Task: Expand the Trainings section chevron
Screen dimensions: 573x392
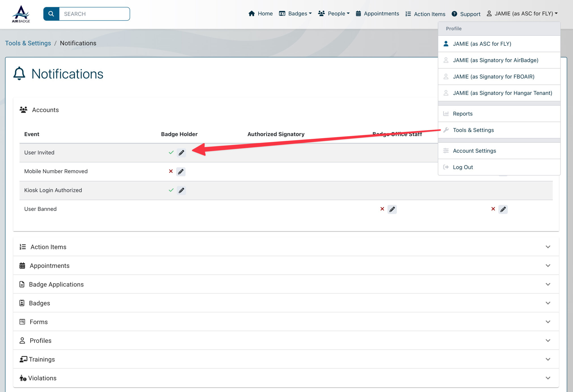Action: pos(548,359)
